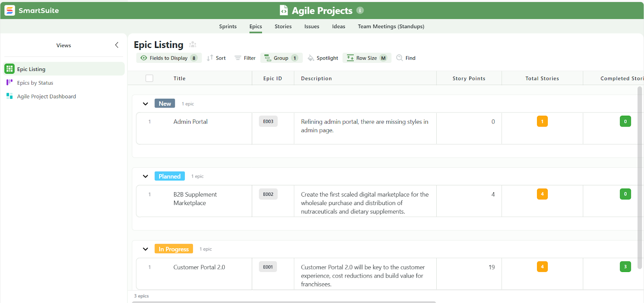Open the Stories tab
The image size is (644, 303).
click(x=283, y=26)
